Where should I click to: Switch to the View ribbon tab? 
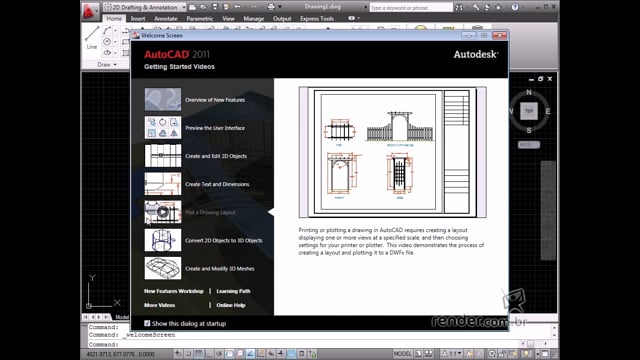[x=228, y=19]
